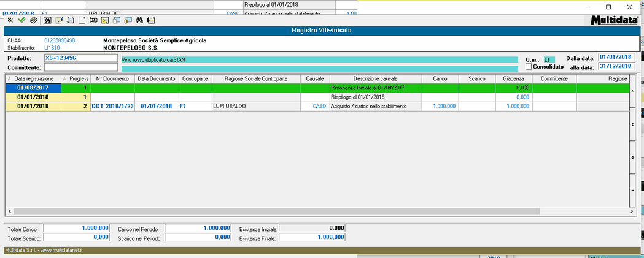
Task: Click the Carico nel Periodo field
Action: pos(198,228)
